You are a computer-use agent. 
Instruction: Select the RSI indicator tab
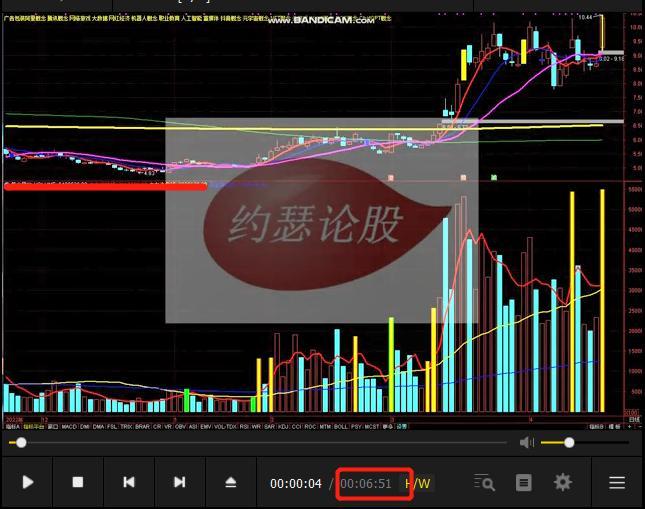(x=244, y=426)
